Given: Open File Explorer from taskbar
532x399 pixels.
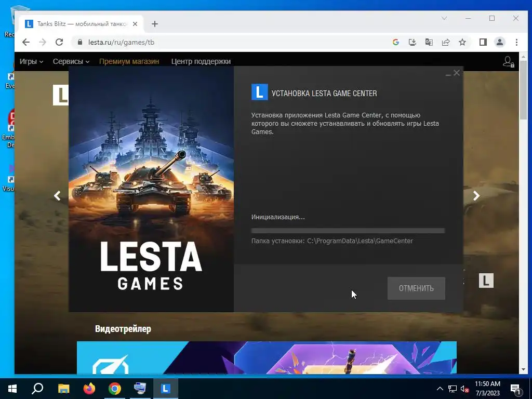Looking at the screenshot, I should click(x=63, y=389).
